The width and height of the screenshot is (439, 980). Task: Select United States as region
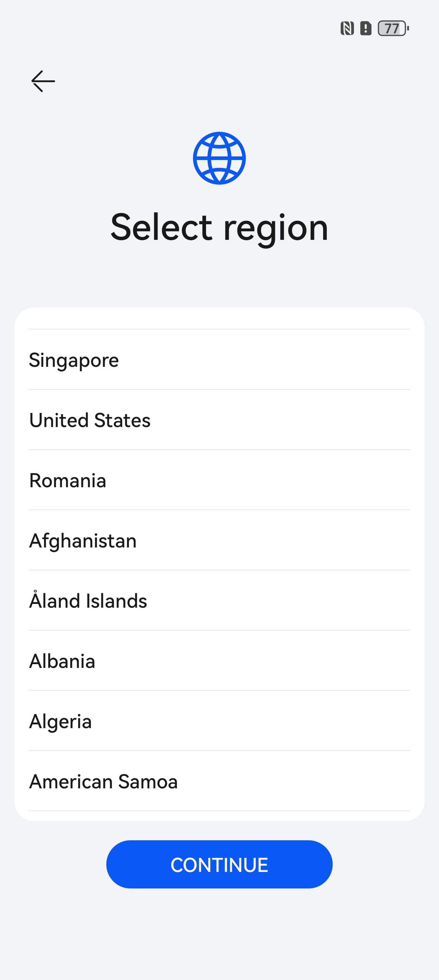click(x=219, y=420)
